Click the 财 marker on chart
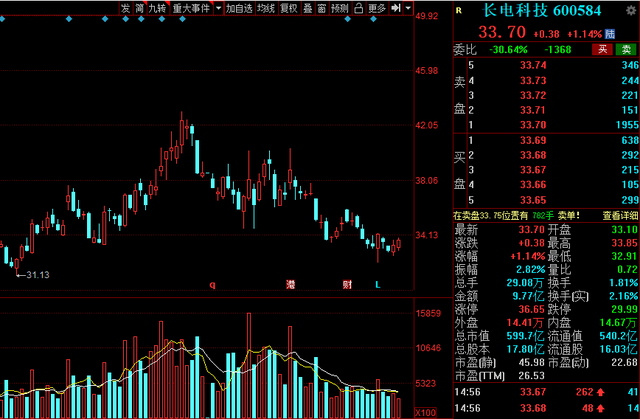The height and width of the screenshot is (419, 640). pyautogui.click(x=347, y=284)
